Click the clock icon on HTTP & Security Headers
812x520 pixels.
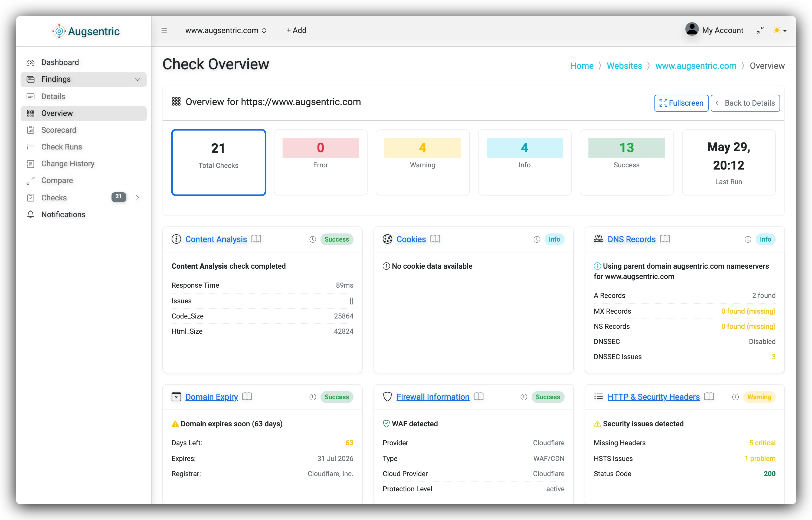735,397
